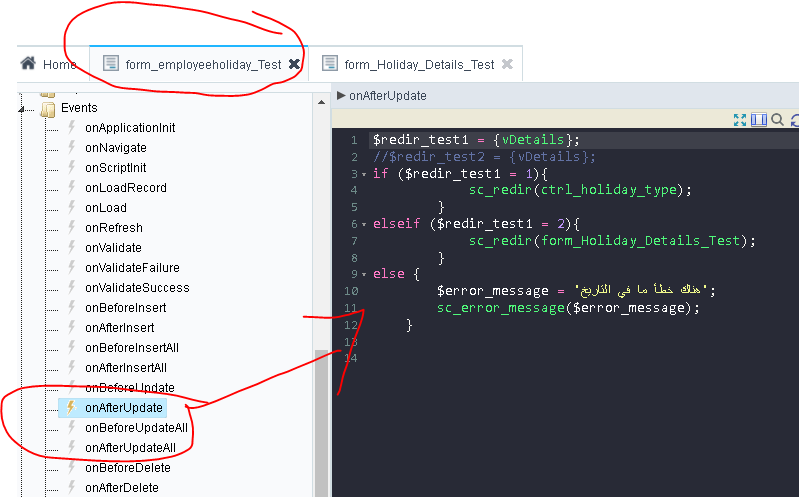Open search in the code editor
Screen dimensions: 799x497
click(x=777, y=120)
